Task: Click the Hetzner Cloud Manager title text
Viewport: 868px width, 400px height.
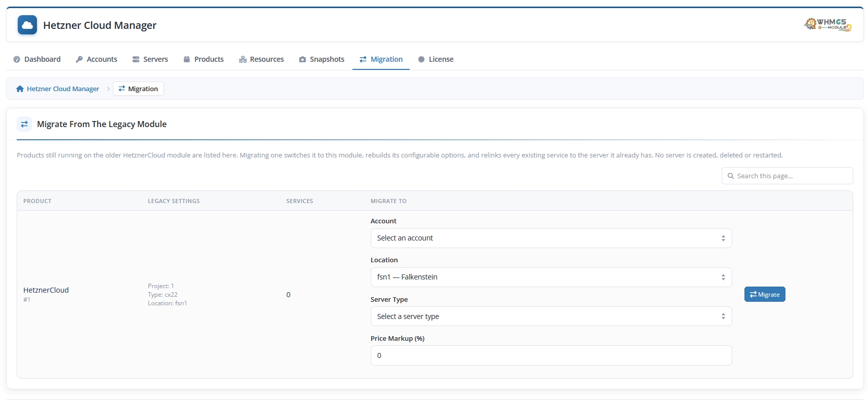Action: [x=100, y=25]
